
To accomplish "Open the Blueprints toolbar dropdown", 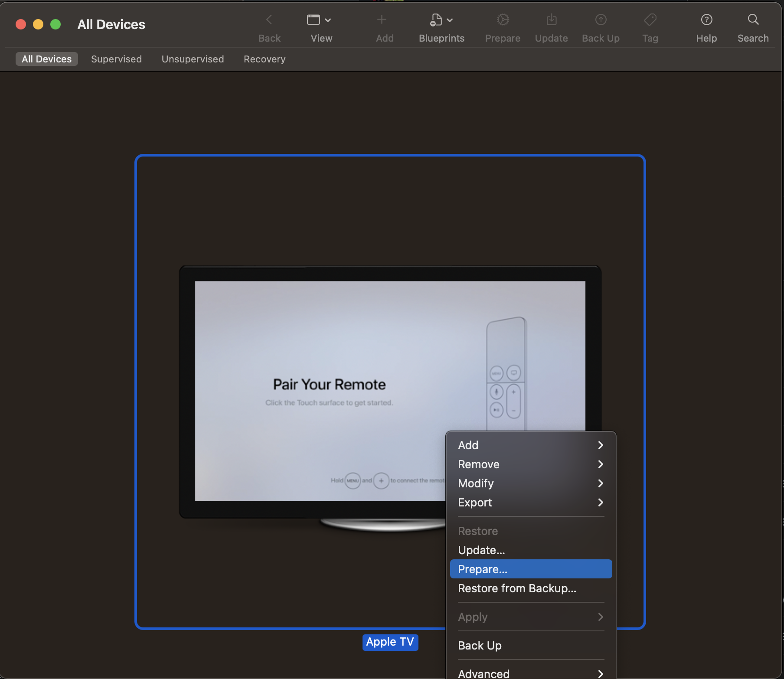I will (441, 20).
